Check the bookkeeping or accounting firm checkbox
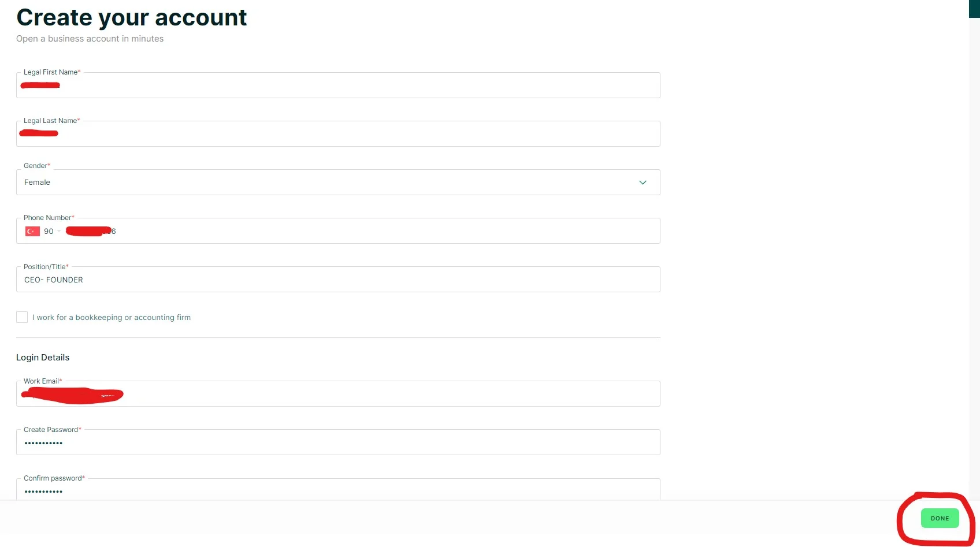Image resolution: width=980 pixels, height=547 pixels. click(x=22, y=317)
